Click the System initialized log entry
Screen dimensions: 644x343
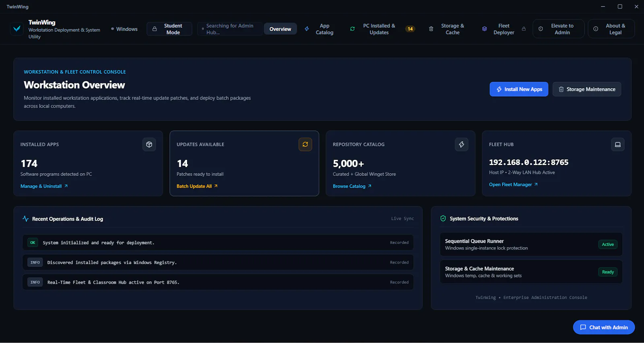point(218,242)
